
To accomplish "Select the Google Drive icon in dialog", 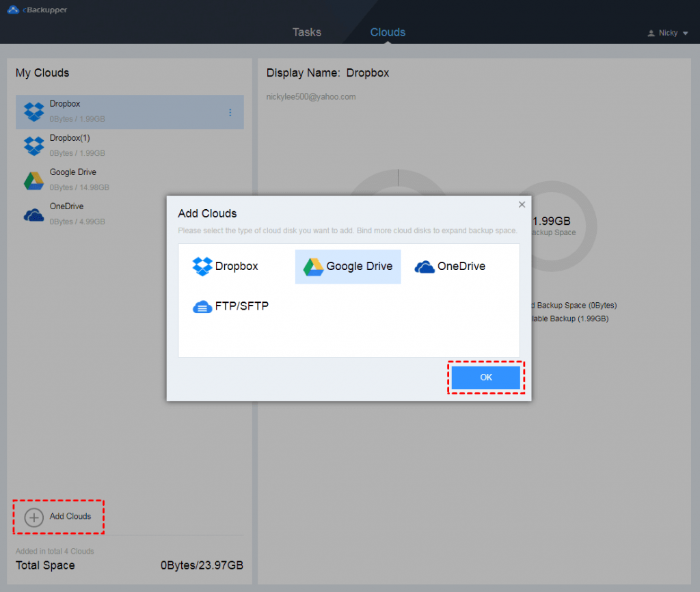I will (x=313, y=267).
